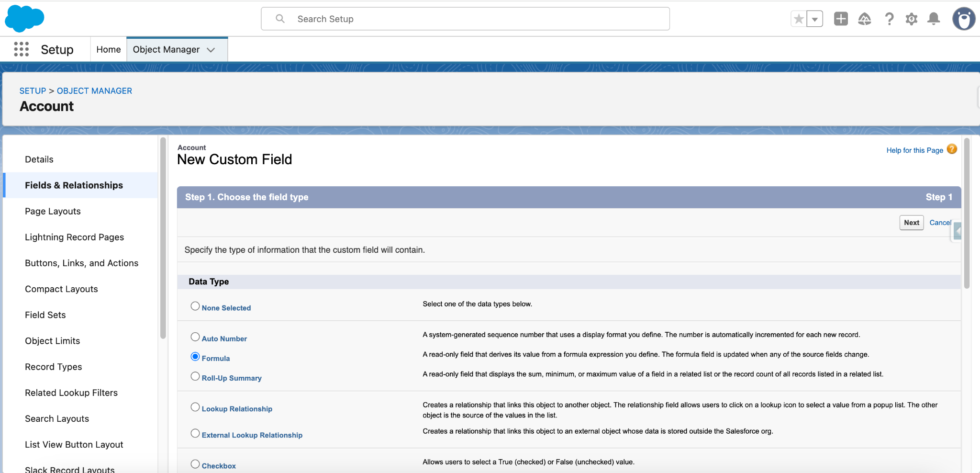Select the Roll-Up Summary radio button
This screenshot has height=473, width=980.
coord(195,376)
